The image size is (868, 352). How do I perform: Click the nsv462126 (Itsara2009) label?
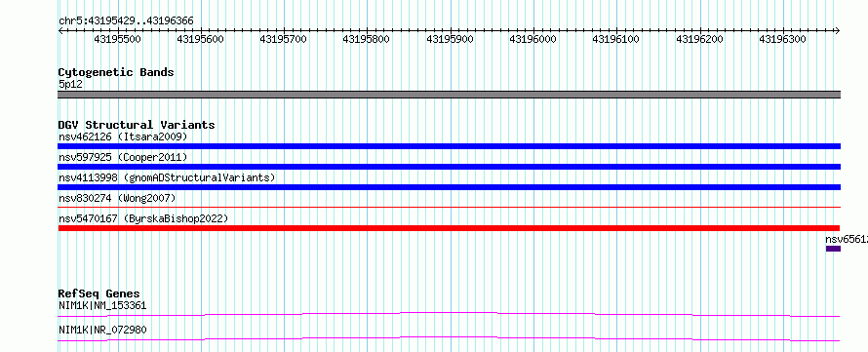123,137
